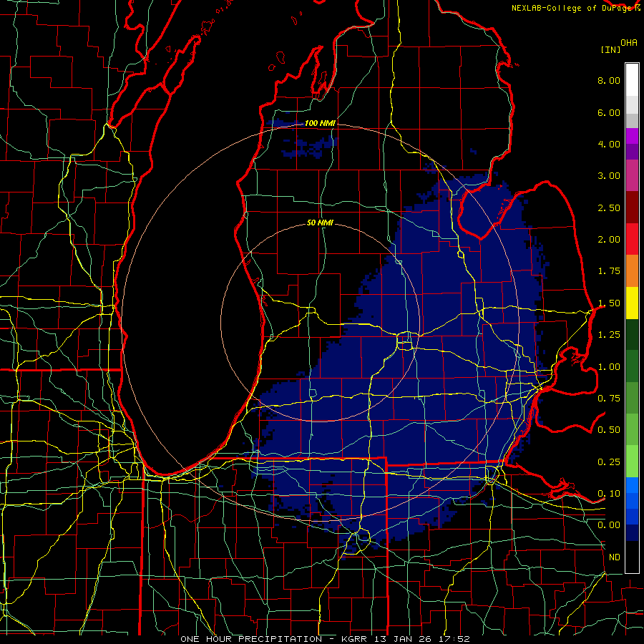Click the 1.00 legend value

[609, 367]
